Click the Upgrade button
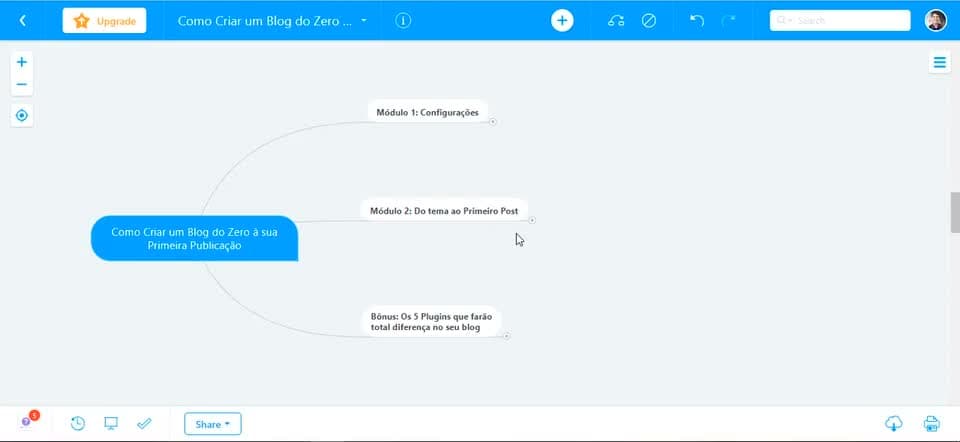Screen dimensions: 960x442 coord(104,20)
